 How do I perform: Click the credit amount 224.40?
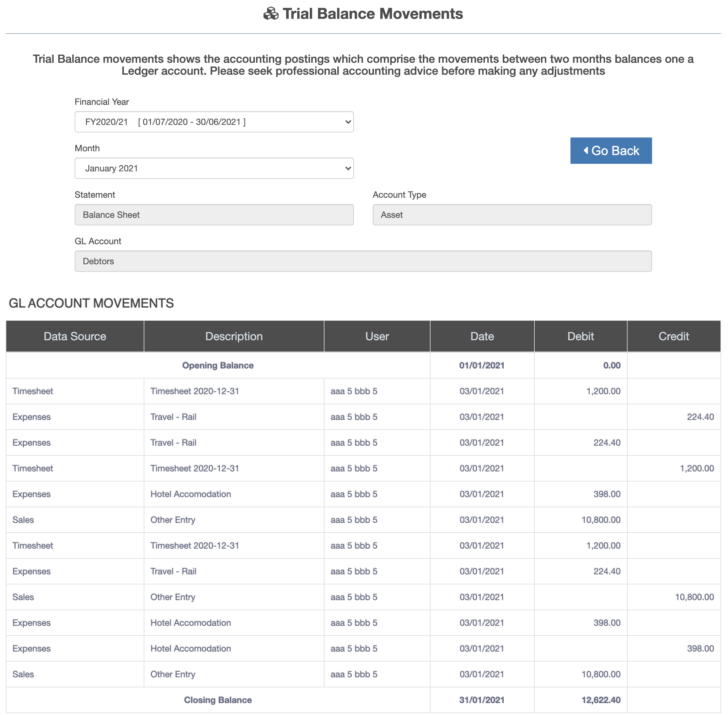(700, 417)
